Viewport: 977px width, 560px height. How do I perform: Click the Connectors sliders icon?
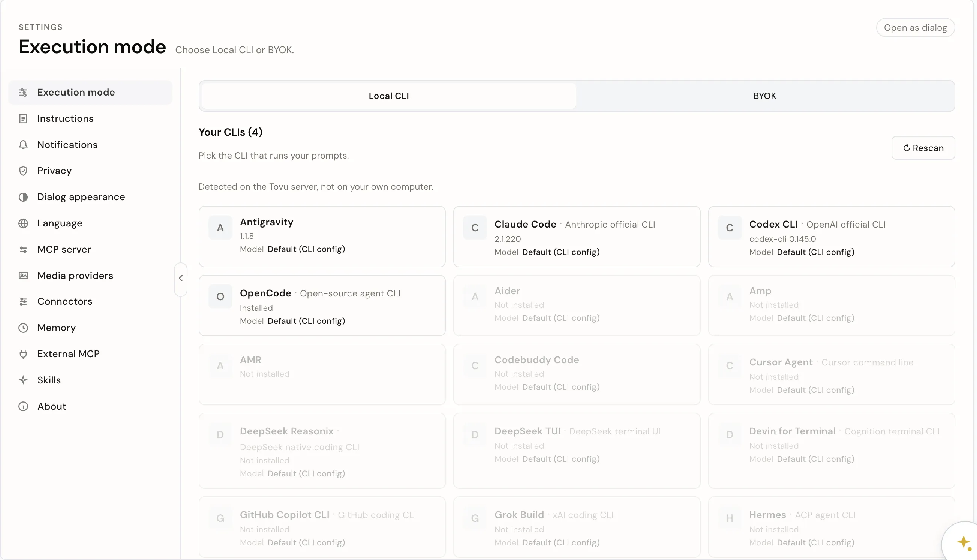click(x=23, y=301)
